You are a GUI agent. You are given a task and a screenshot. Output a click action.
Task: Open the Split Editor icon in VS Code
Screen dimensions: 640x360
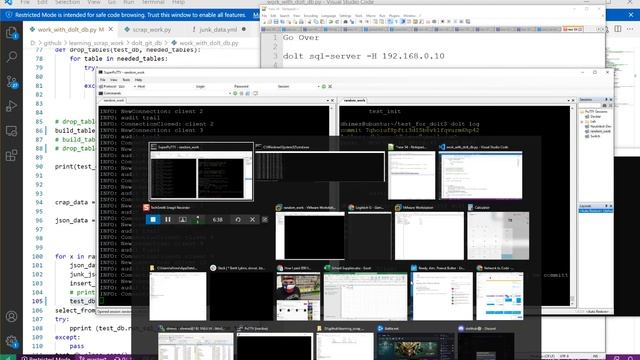(x=618, y=29)
